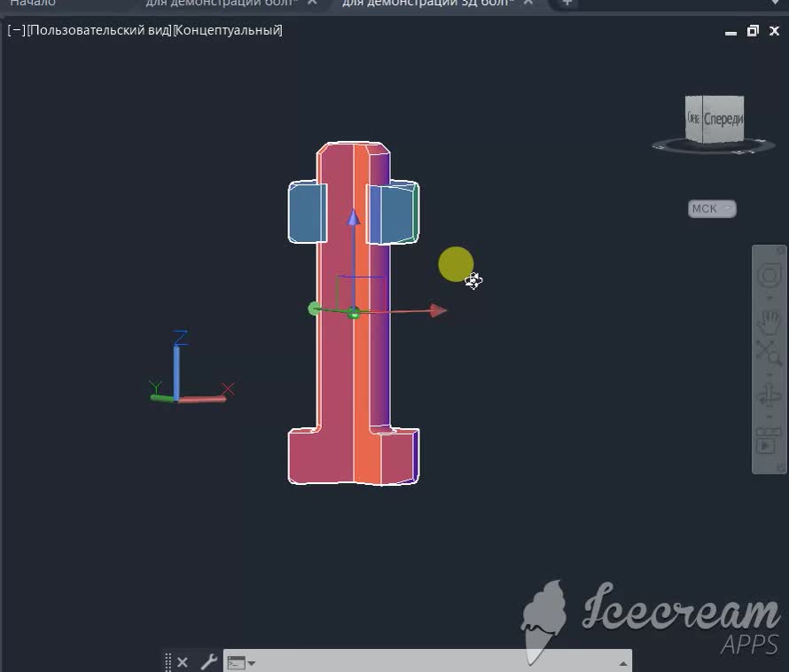Minimize the drawing viewport window

[x=730, y=32]
